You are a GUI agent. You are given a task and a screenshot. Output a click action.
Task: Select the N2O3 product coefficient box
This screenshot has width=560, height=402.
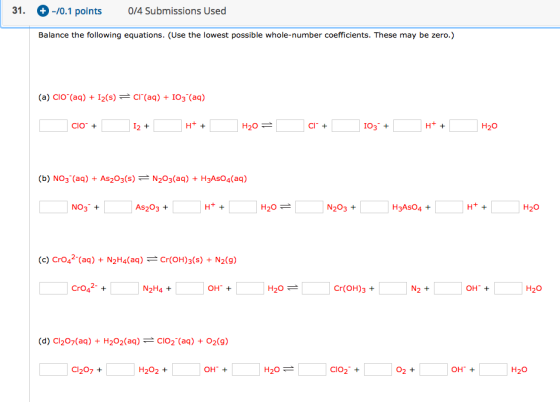point(309,207)
